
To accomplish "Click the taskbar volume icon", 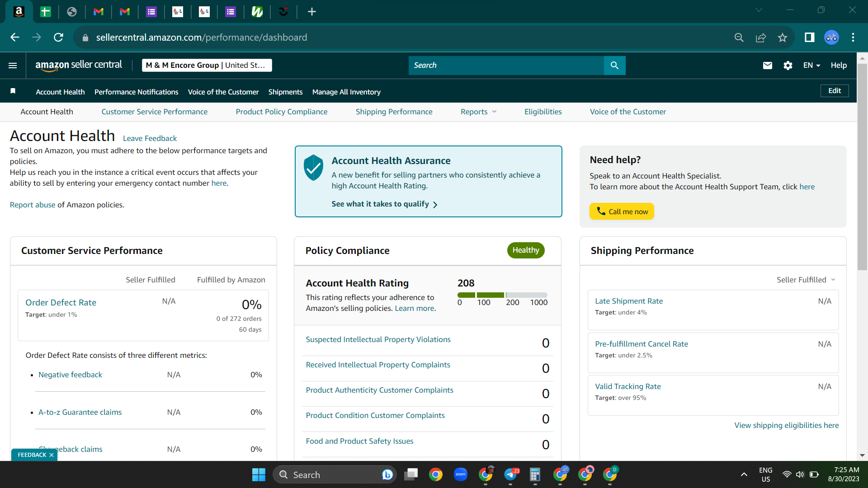I will point(800,474).
